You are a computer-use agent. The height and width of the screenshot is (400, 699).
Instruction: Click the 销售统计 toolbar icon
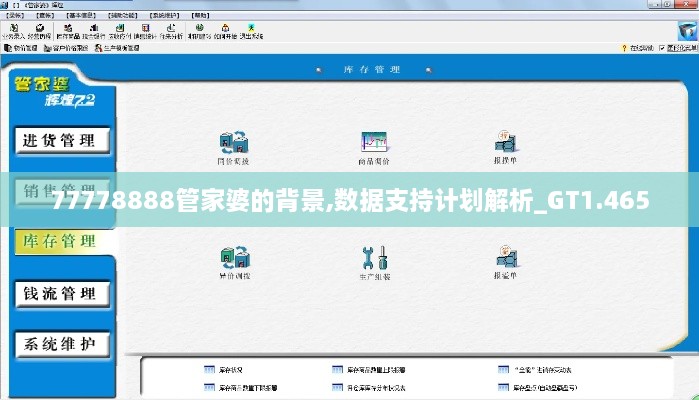tap(145, 31)
